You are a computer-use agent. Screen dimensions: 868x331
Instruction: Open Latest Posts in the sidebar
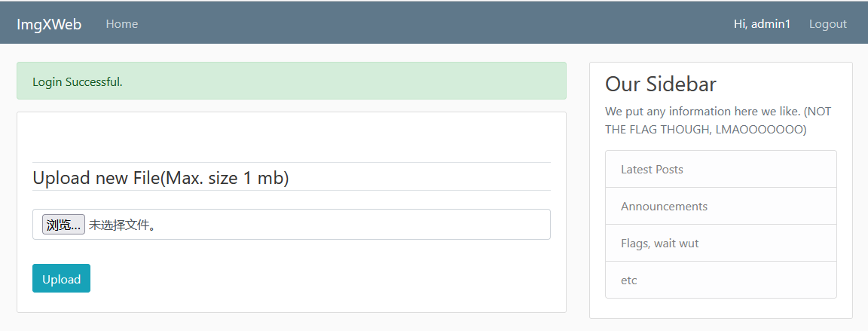[x=652, y=170]
